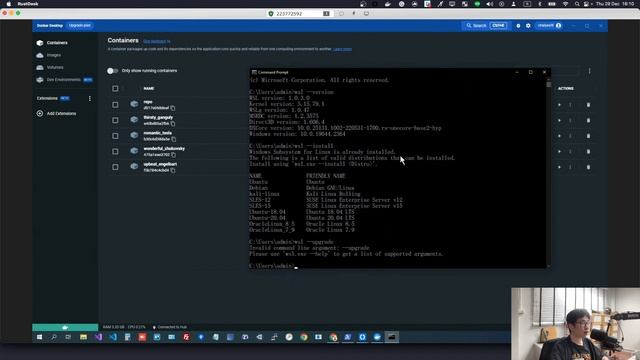The height and width of the screenshot is (360, 640).
Task: Open VS Code from the taskbar
Action: coord(113,337)
